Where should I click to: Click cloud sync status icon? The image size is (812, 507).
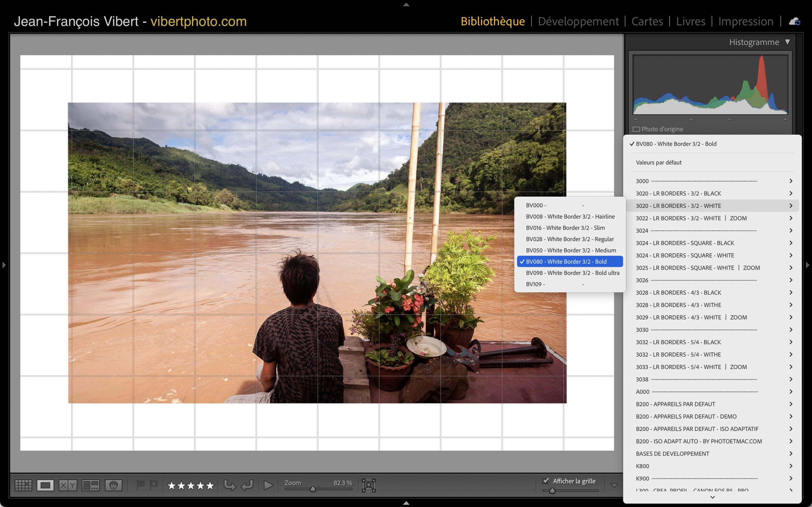[795, 22]
